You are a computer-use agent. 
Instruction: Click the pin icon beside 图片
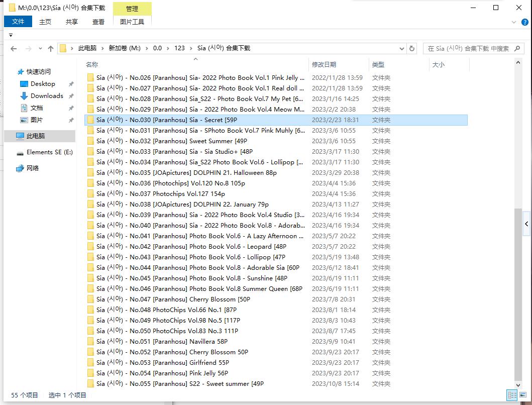click(x=71, y=120)
